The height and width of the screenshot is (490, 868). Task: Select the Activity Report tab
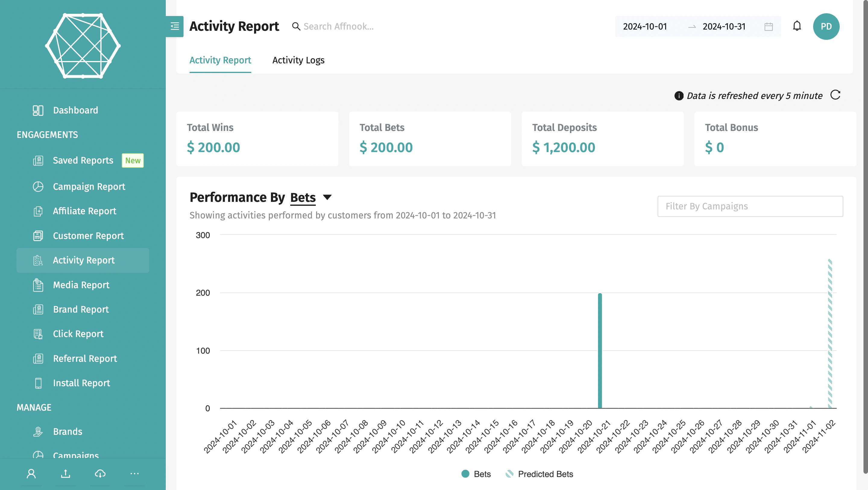pos(220,60)
